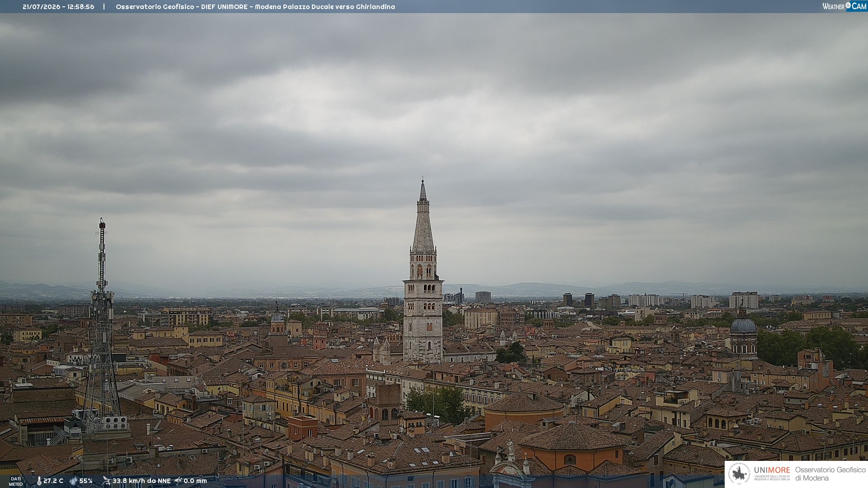The width and height of the screenshot is (868, 488).
Task: Click the WeatherCAM logo
Action: pos(844,6)
